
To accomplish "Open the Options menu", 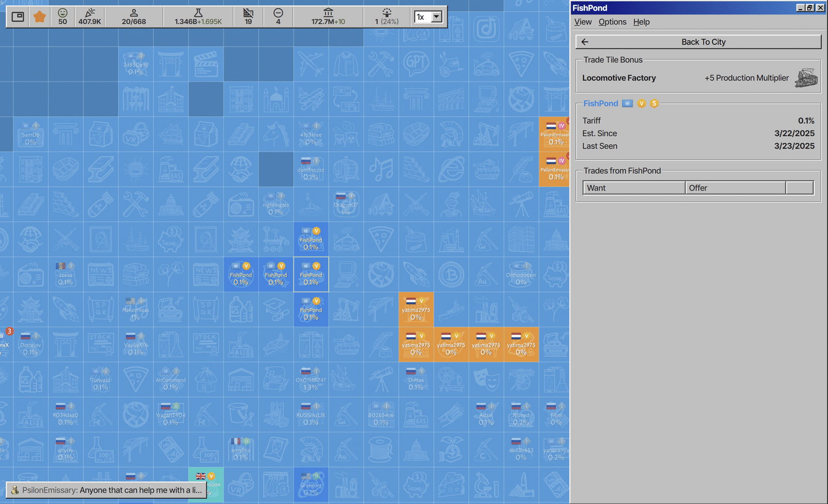I will [612, 22].
